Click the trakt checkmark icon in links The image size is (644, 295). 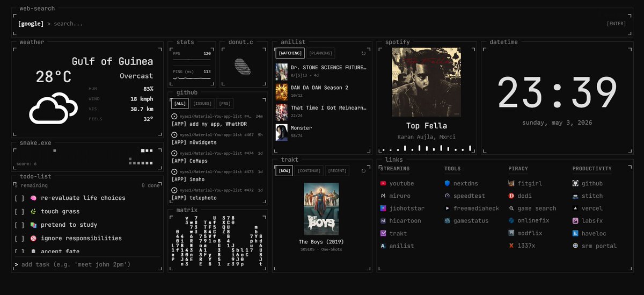tap(383, 233)
